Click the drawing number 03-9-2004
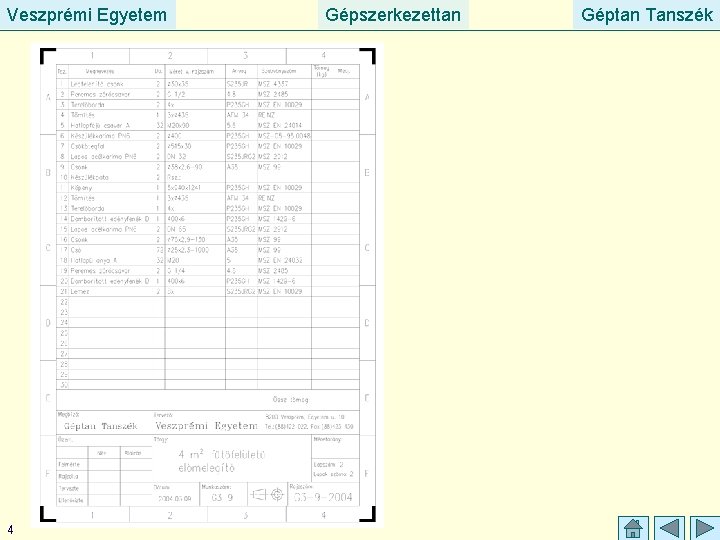The height and width of the screenshot is (540, 720). tap(323, 497)
